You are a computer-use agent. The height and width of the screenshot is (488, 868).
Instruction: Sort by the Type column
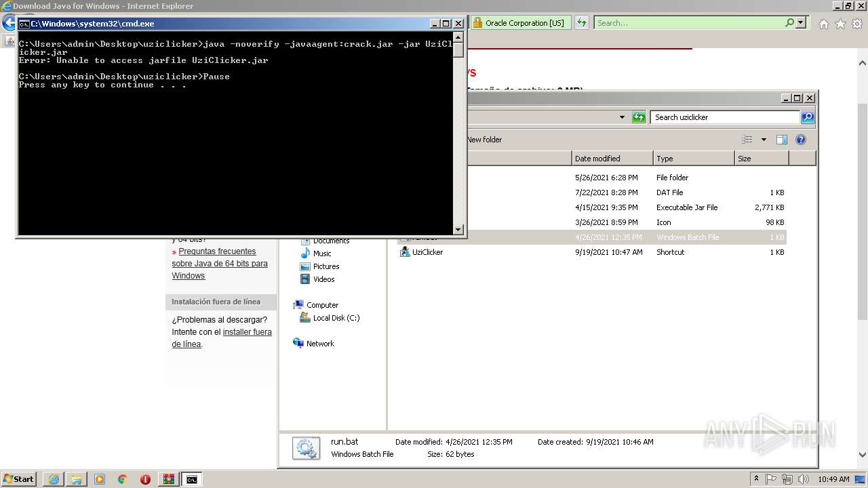[694, 159]
